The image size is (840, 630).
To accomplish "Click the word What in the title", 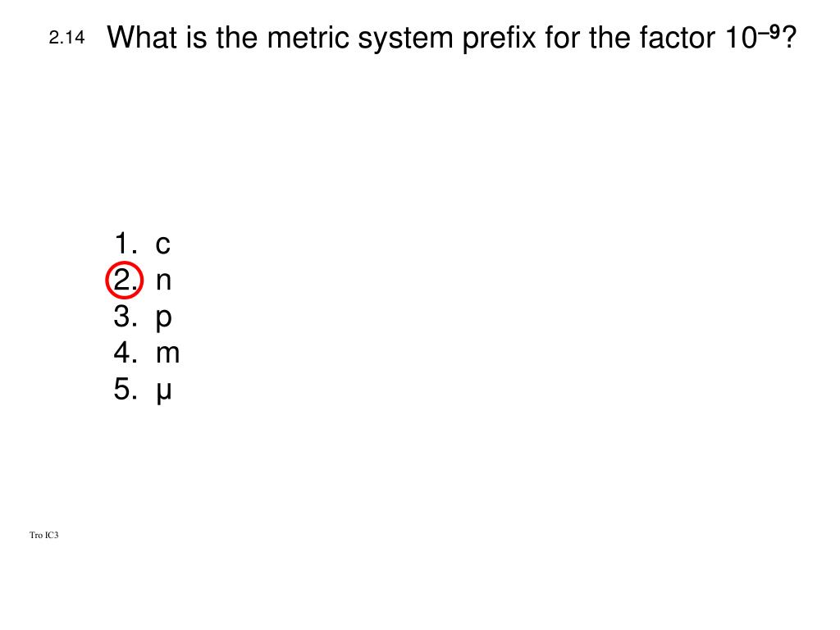I will [142, 38].
